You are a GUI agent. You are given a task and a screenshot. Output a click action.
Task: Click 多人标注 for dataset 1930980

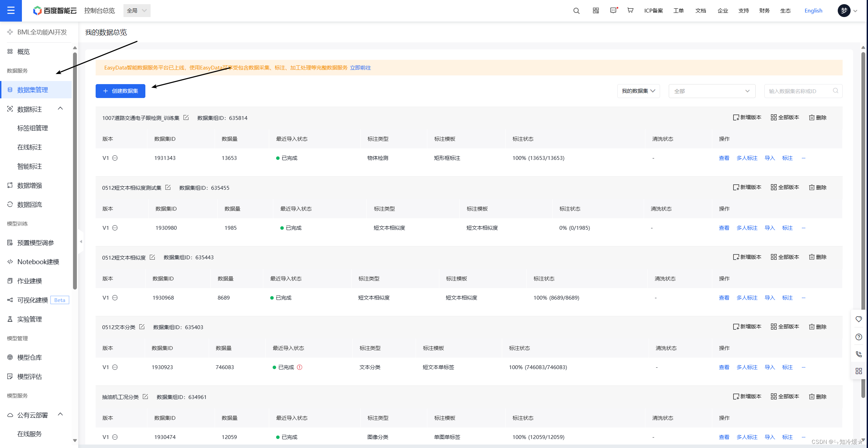747,228
